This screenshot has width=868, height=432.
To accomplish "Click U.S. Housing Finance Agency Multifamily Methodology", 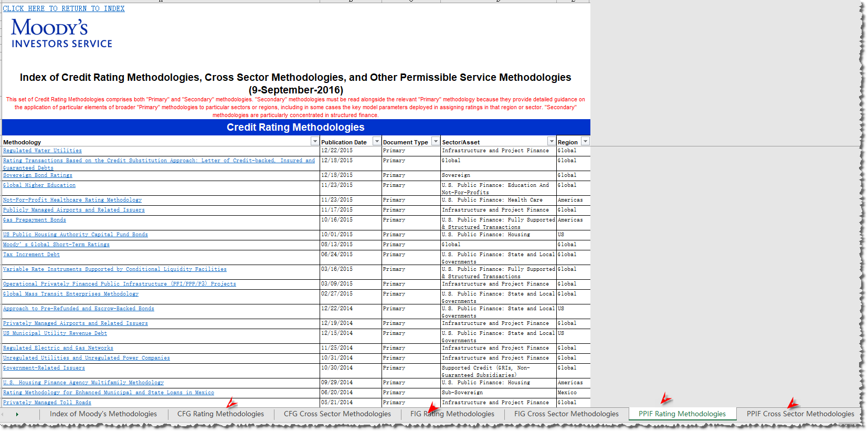I will click(83, 383).
